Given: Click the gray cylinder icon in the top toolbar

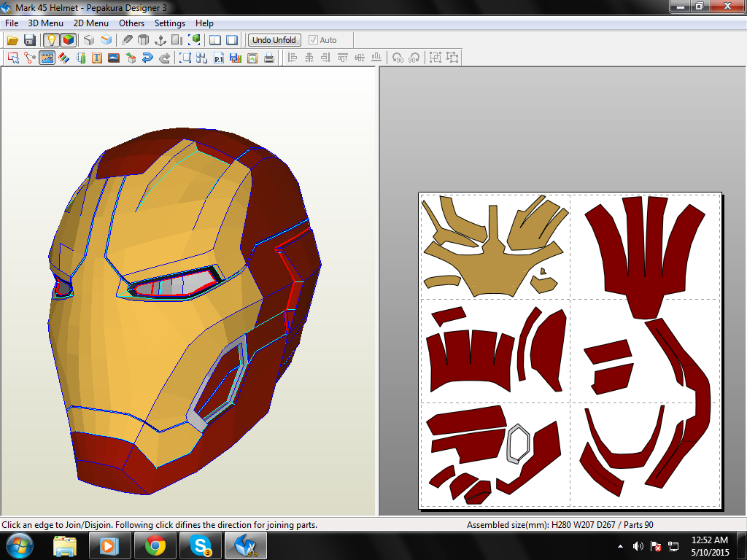Looking at the screenshot, I should point(144,40).
